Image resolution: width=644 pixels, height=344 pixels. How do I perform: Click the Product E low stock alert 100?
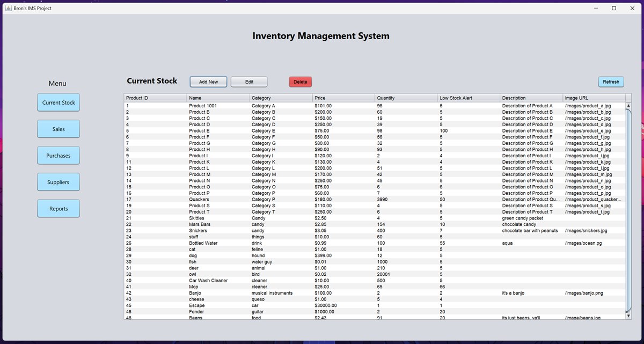click(x=469, y=130)
